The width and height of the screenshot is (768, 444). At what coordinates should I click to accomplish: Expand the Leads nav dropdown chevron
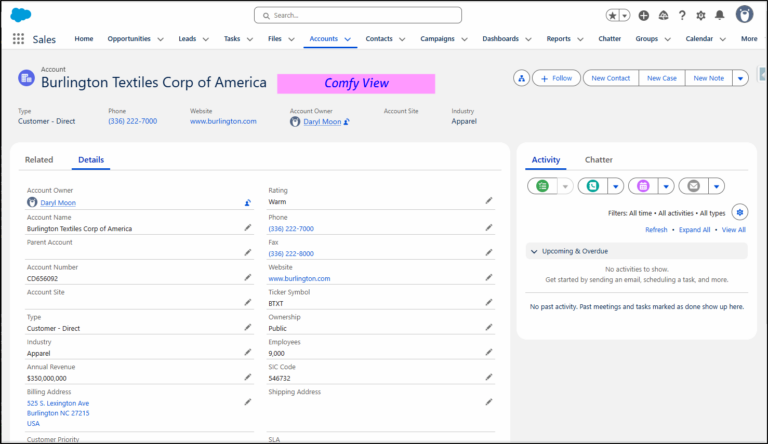206,39
